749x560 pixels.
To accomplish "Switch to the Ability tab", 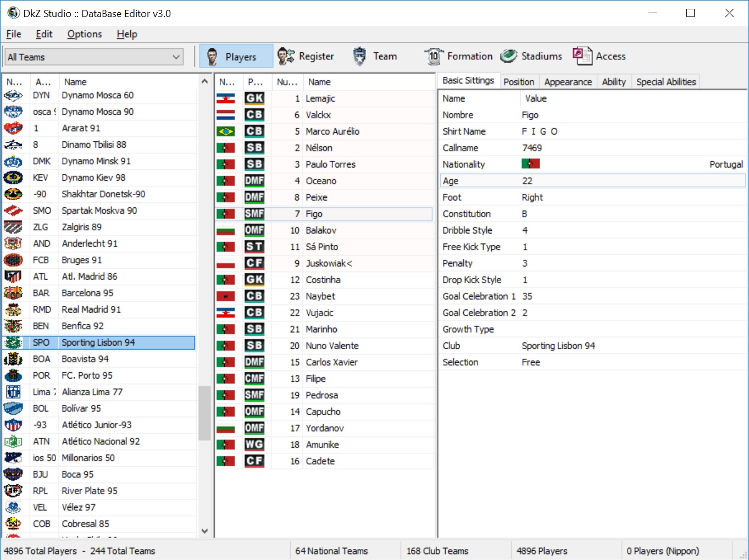I will (614, 82).
